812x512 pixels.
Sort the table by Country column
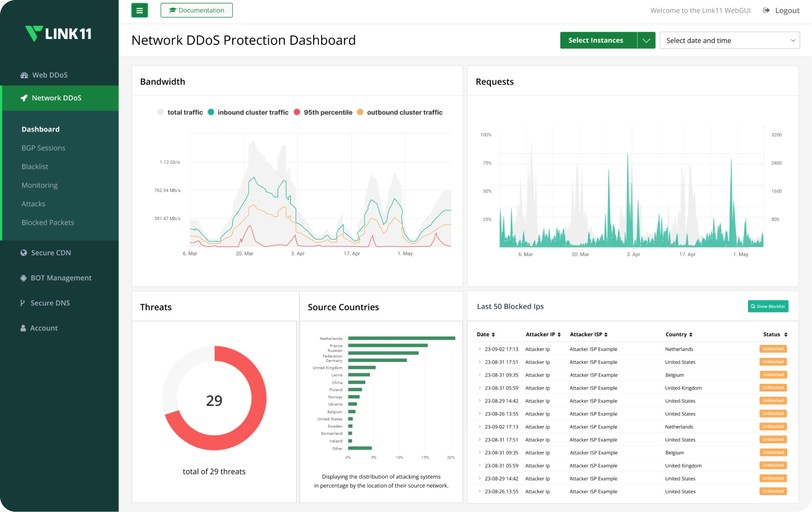(679, 334)
